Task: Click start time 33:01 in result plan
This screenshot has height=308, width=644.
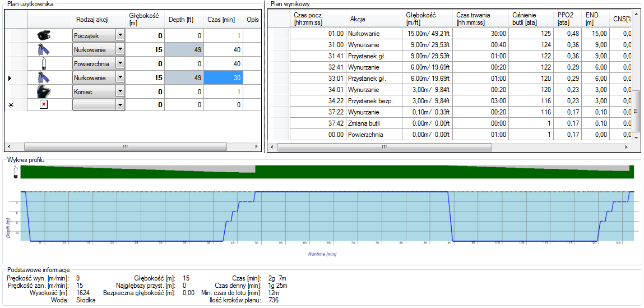Action: click(x=318, y=78)
